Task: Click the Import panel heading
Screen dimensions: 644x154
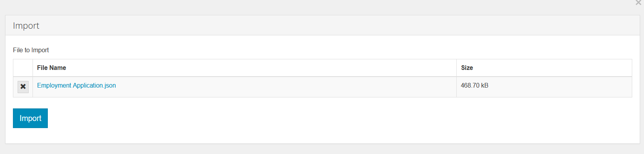Action: [x=26, y=26]
